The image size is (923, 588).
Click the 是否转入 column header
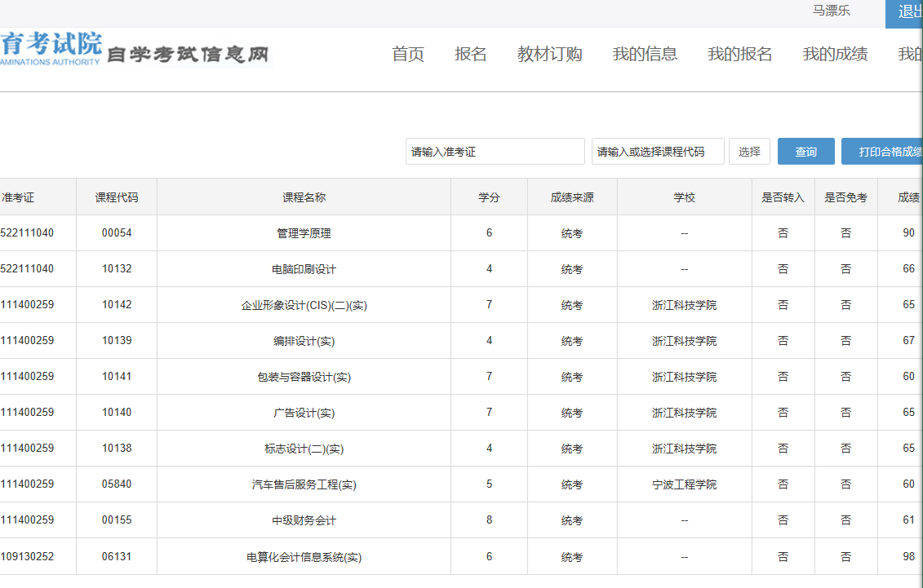coord(783,197)
